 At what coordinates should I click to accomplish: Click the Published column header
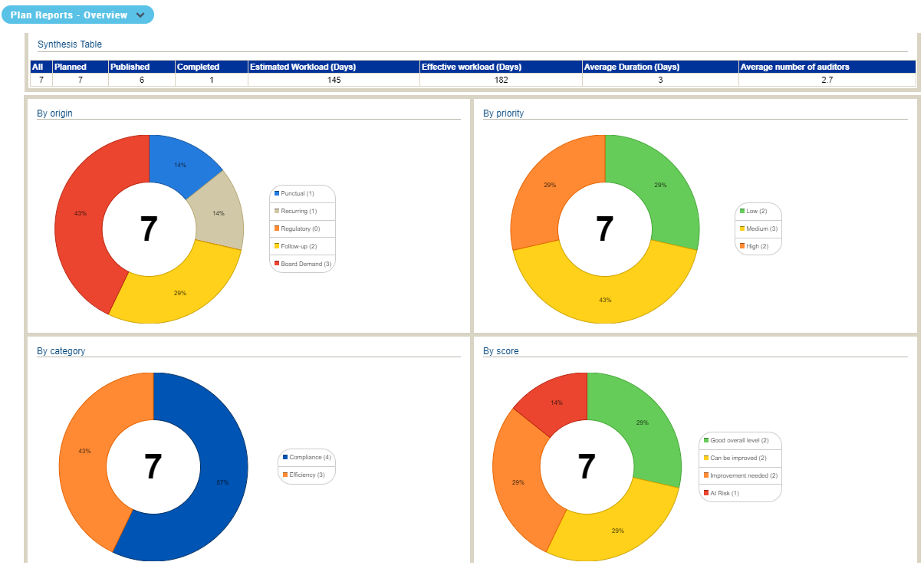(141, 67)
